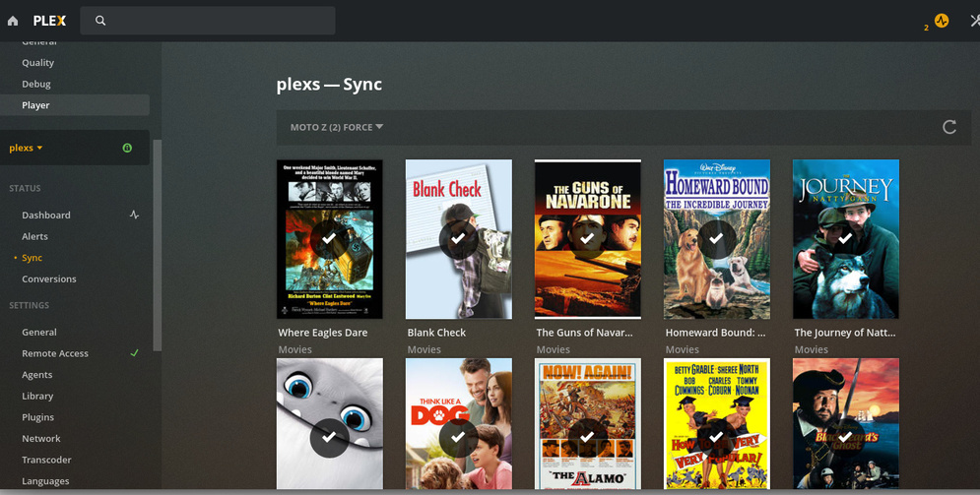Open the Dashboard page
980x495 pixels.
tap(46, 215)
